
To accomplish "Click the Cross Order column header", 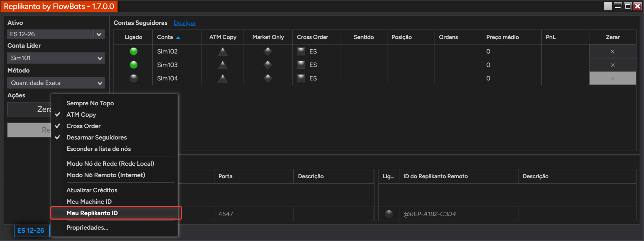I will [316, 37].
